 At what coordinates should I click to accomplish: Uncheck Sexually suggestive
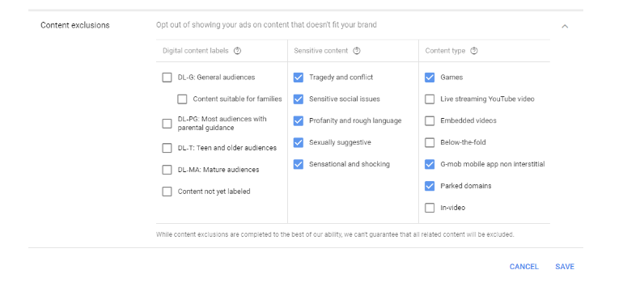[x=299, y=142]
